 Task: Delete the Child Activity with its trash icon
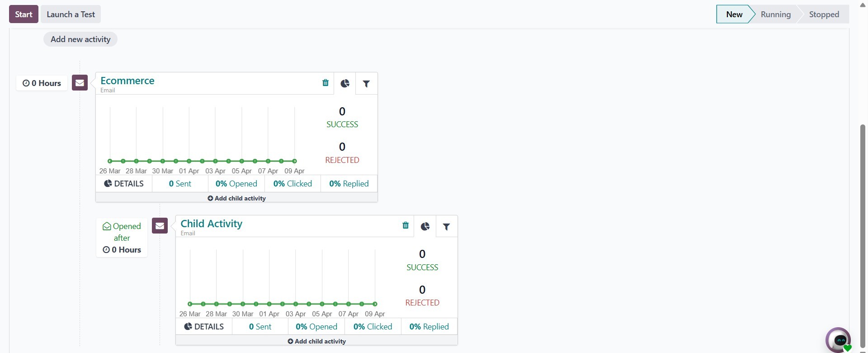pos(406,225)
